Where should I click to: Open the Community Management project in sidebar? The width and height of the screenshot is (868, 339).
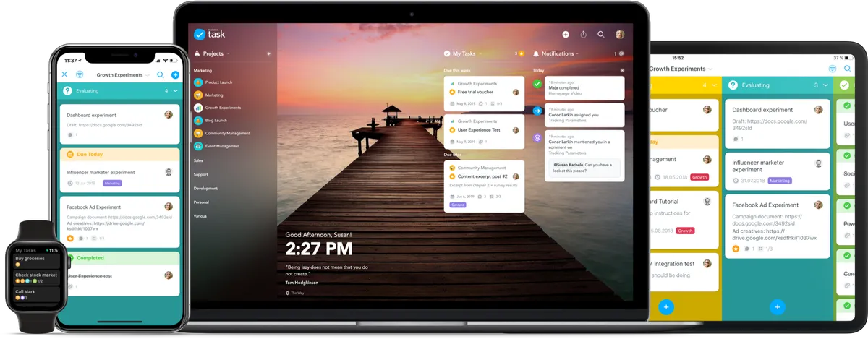(x=222, y=133)
